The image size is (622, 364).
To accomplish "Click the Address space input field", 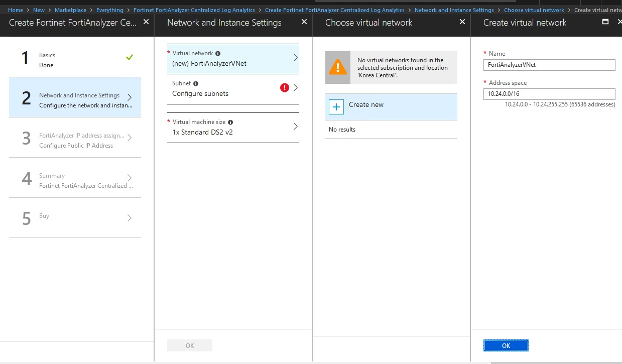I will pos(549,94).
